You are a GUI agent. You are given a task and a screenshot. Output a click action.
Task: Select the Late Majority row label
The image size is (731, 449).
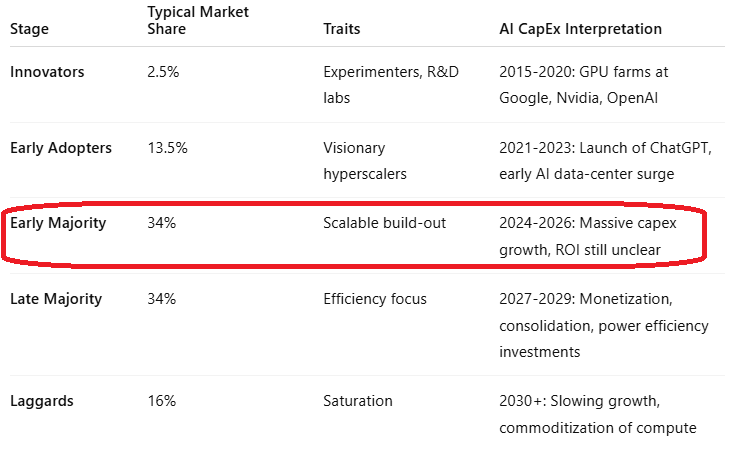pyautogui.click(x=56, y=299)
